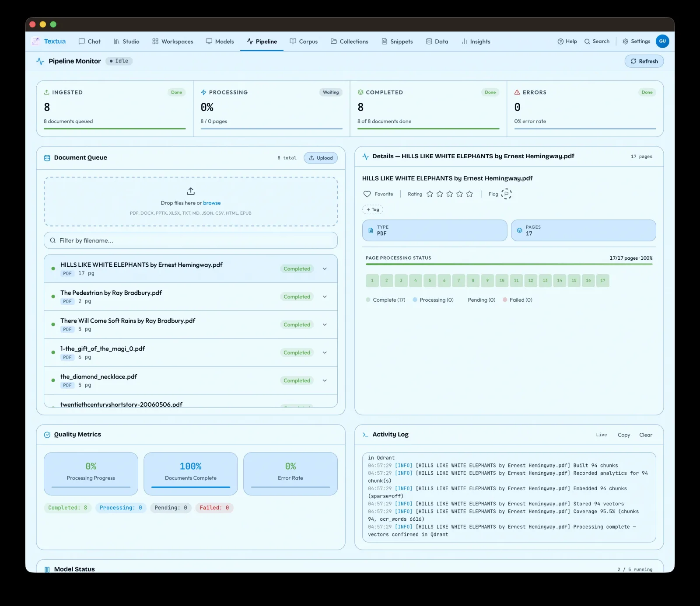700x606 pixels.
Task: Expand There Will Come Soft Rains chevron
Action: (x=325, y=325)
